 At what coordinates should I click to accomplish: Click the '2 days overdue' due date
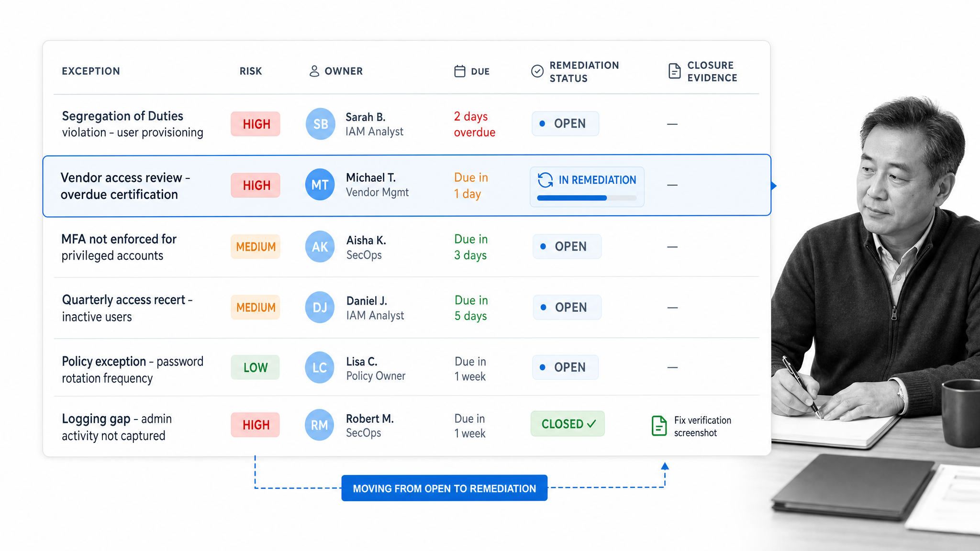click(x=475, y=124)
